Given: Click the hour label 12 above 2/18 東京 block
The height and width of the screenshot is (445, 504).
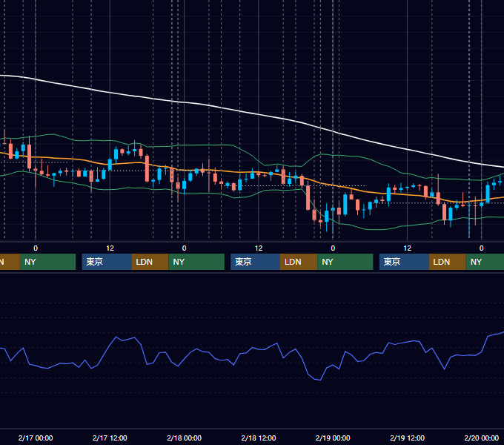Looking at the screenshot, I should pyautogui.click(x=259, y=248).
